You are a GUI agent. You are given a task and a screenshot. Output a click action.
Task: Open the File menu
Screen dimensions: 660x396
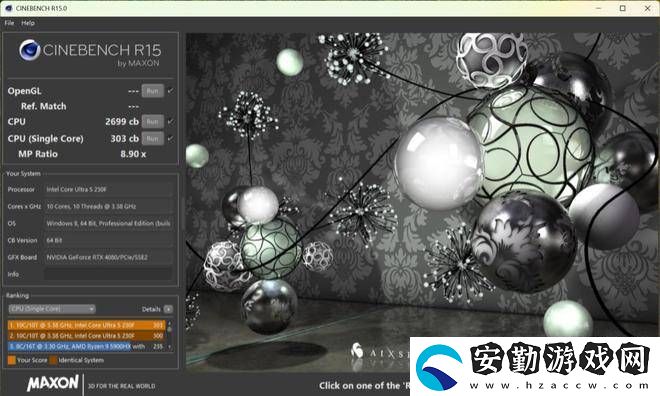coord(9,23)
